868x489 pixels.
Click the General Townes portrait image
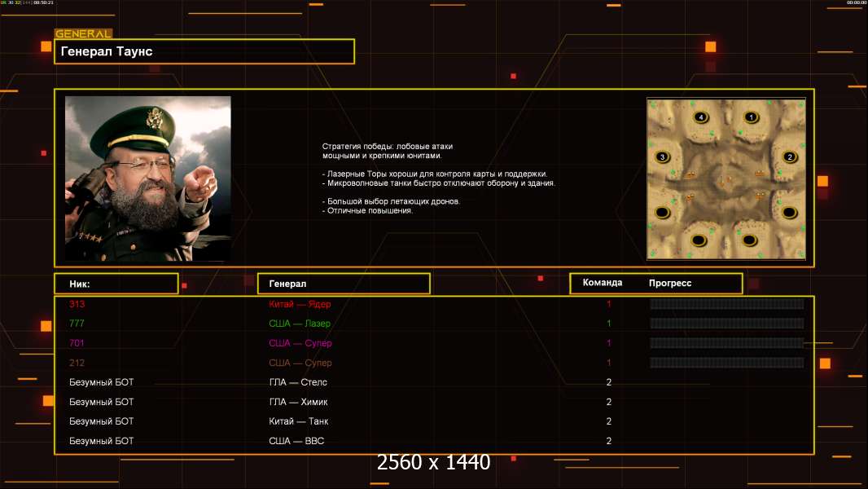pos(148,178)
